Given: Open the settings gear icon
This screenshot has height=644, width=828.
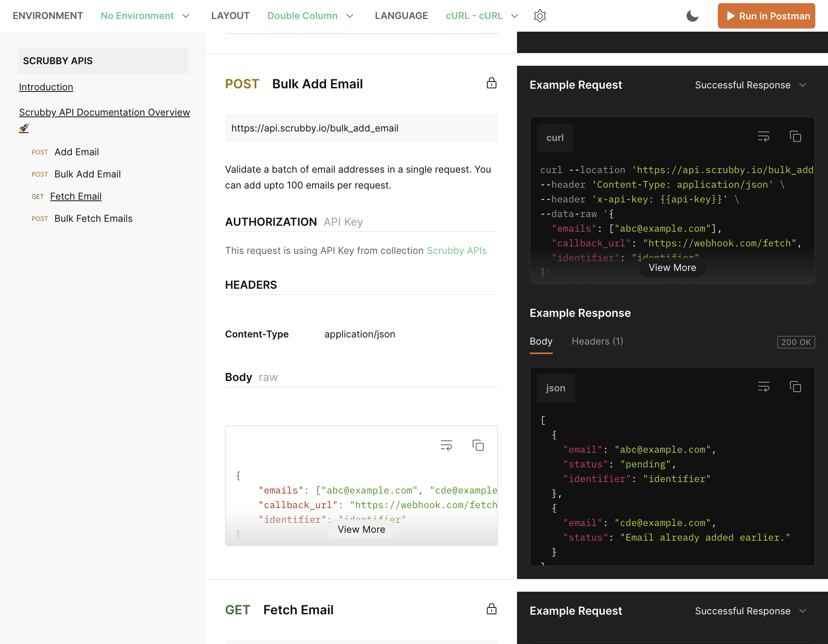Looking at the screenshot, I should 540,16.
